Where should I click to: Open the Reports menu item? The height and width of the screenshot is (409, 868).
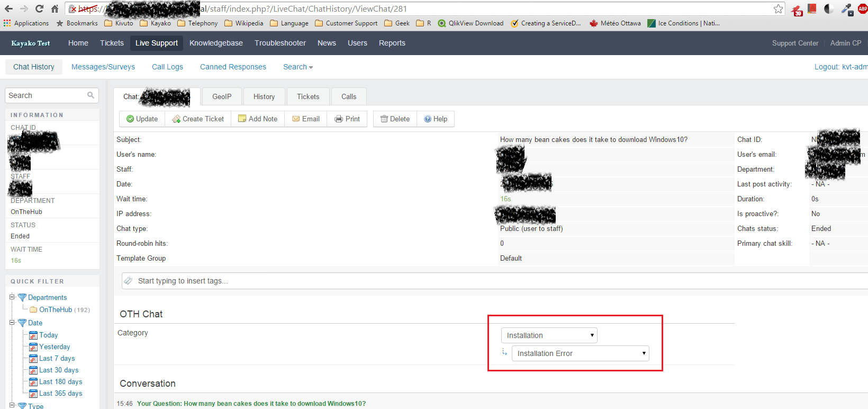click(392, 43)
